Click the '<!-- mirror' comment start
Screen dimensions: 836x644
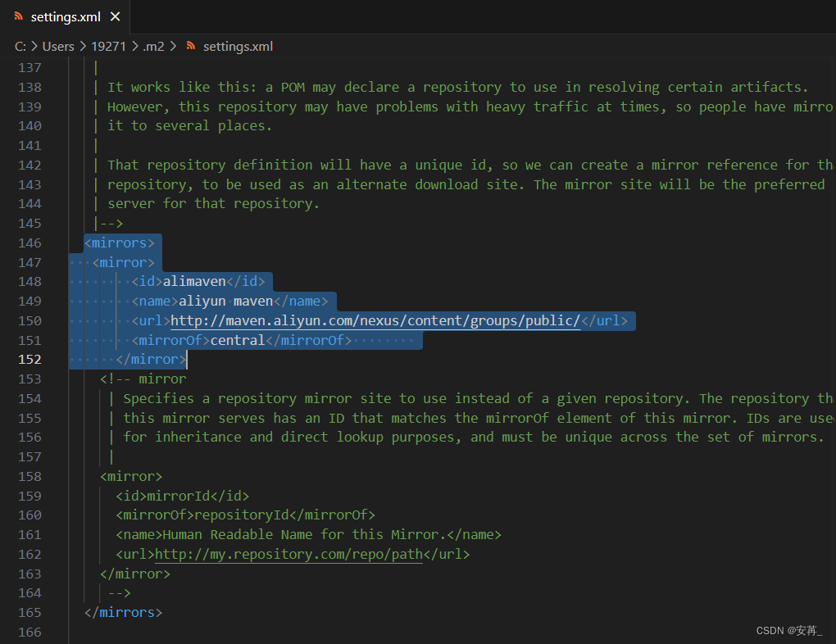point(143,379)
